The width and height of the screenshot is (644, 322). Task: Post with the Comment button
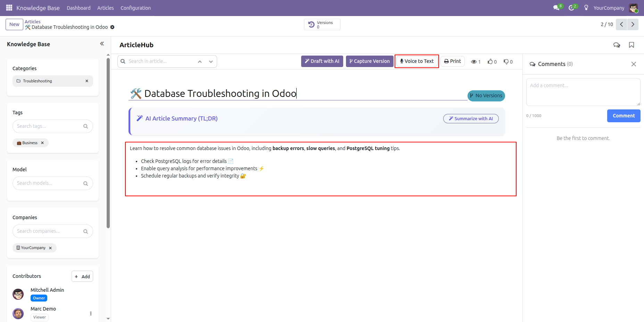(x=624, y=116)
